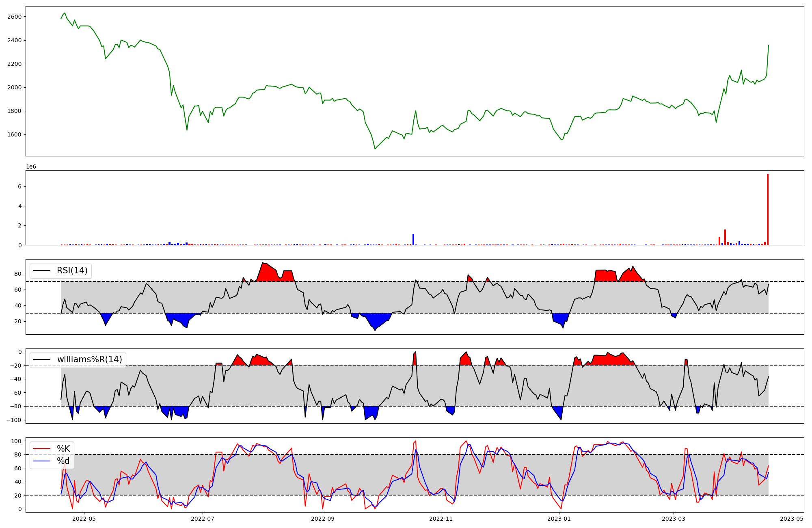Image resolution: width=812 pixels, height=528 pixels.
Task: Click the 80 tick on RSI axis
Action: pyautogui.click(x=18, y=274)
